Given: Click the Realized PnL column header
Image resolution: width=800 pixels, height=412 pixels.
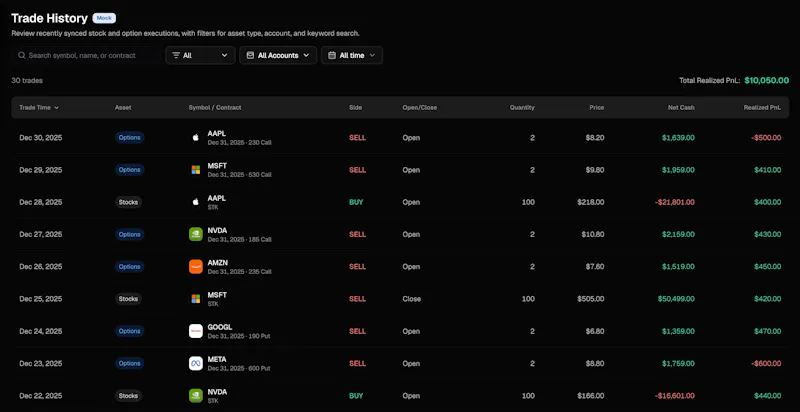Looking at the screenshot, I should point(762,108).
